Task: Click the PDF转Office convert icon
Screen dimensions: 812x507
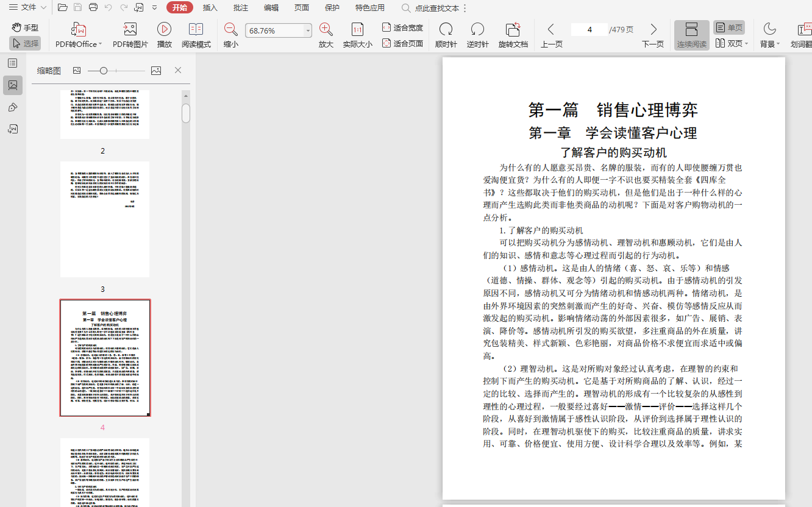Action: click(78, 29)
